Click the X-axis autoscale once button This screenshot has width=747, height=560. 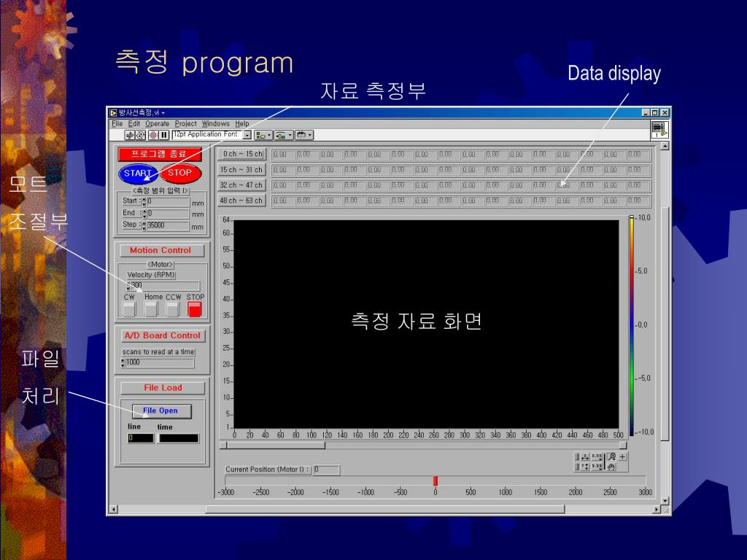coord(586,456)
